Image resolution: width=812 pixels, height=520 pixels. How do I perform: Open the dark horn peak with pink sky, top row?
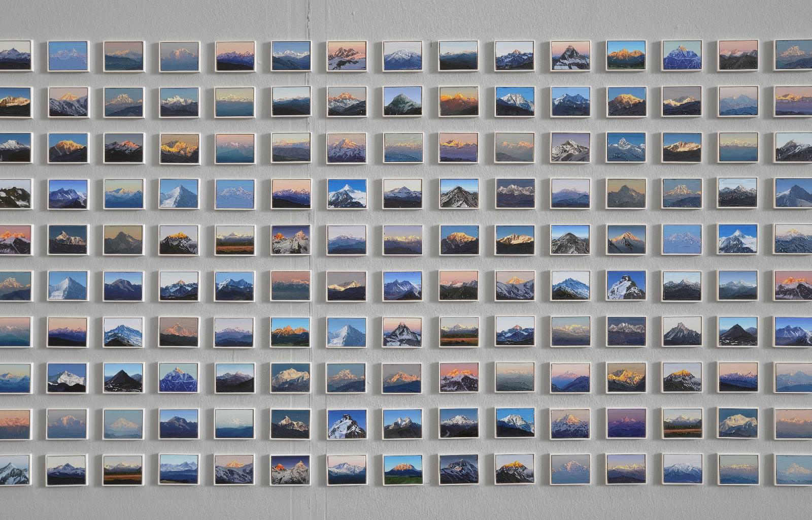tap(570, 56)
